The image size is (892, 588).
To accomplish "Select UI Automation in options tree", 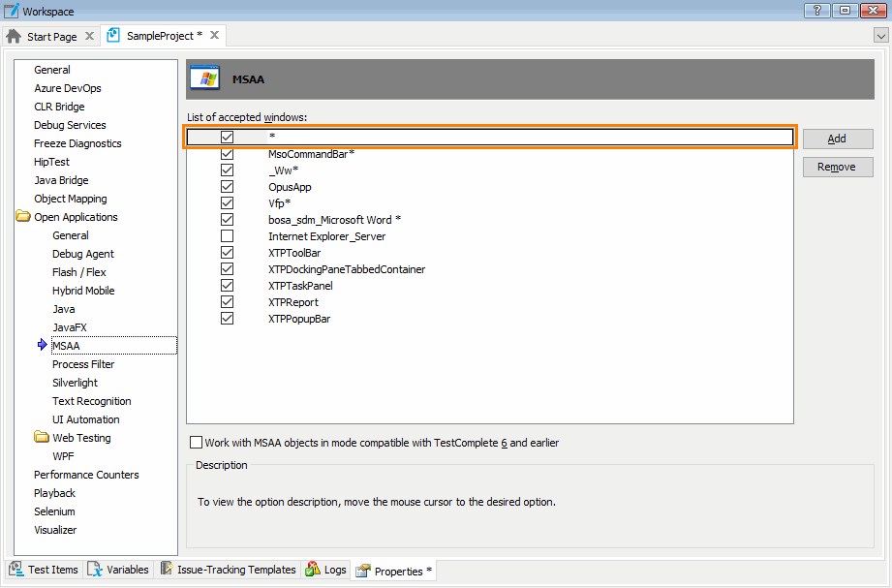I will [85, 419].
